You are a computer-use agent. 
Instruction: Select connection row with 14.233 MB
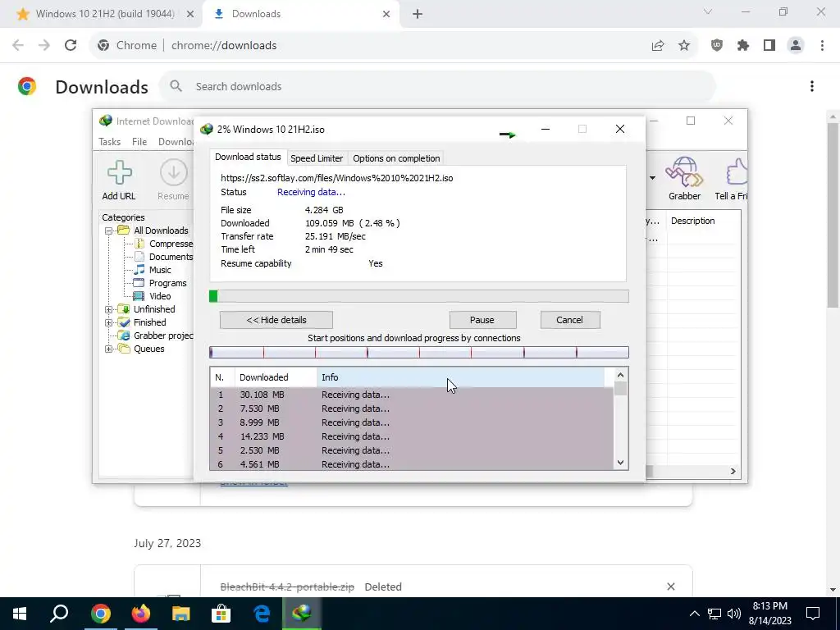click(x=412, y=436)
